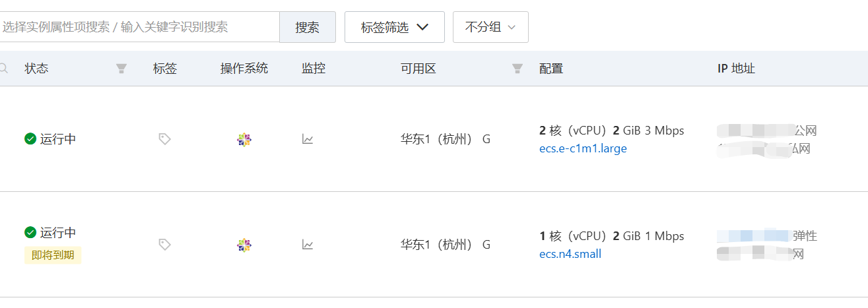Expand the 标签筛选 dropdown
Viewport: 868px width, 308px height.
(x=395, y=27)
